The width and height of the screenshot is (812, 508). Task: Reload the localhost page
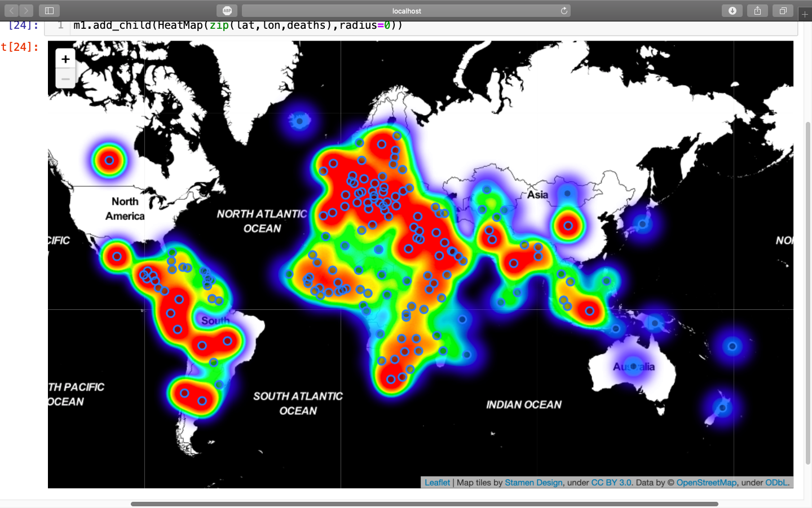pos(564,10)
